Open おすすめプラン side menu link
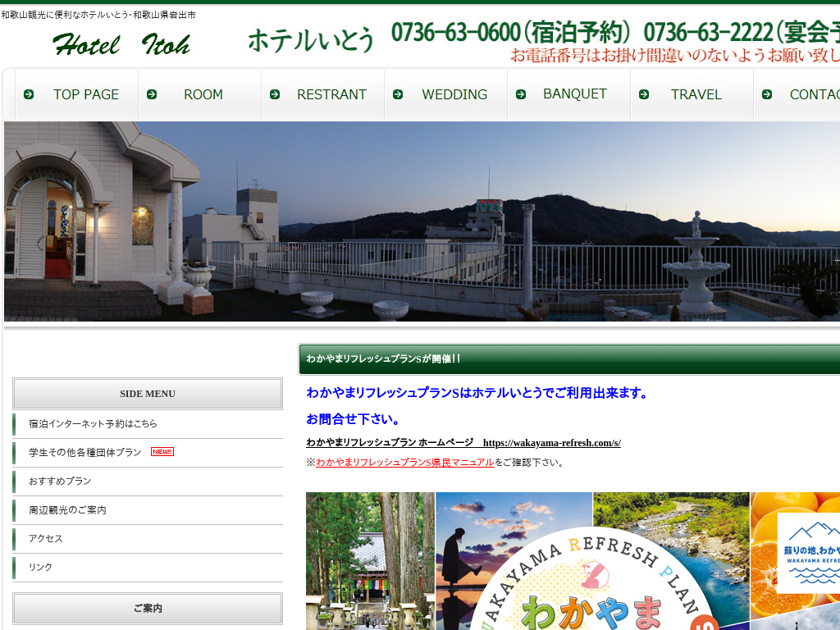 148,481
